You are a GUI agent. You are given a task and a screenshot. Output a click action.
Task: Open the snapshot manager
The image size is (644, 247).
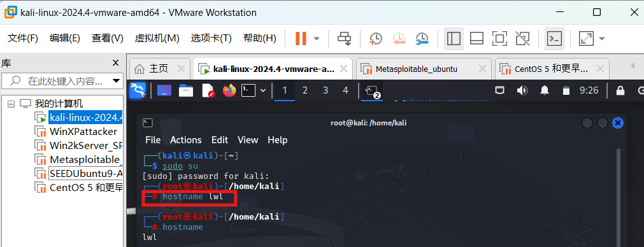[x=422, y=39]
